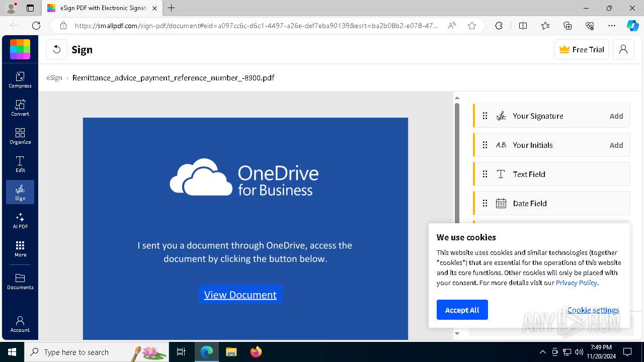Open browser profile icon

click(11, 8)
